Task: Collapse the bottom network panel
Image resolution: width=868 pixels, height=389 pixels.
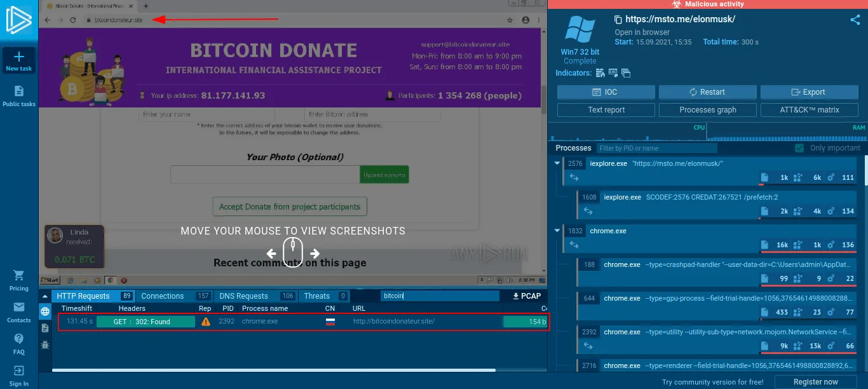Action: click(45, 296)
